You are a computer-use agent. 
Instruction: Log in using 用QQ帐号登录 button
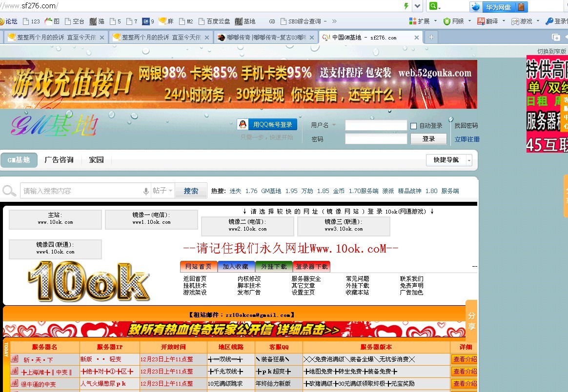click(x=267, y=124)
